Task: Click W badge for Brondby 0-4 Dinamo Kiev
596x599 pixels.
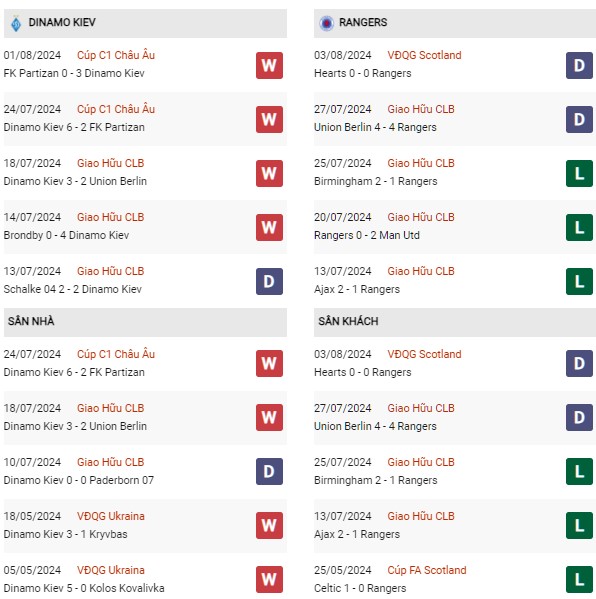Action: tap(269, 228)
